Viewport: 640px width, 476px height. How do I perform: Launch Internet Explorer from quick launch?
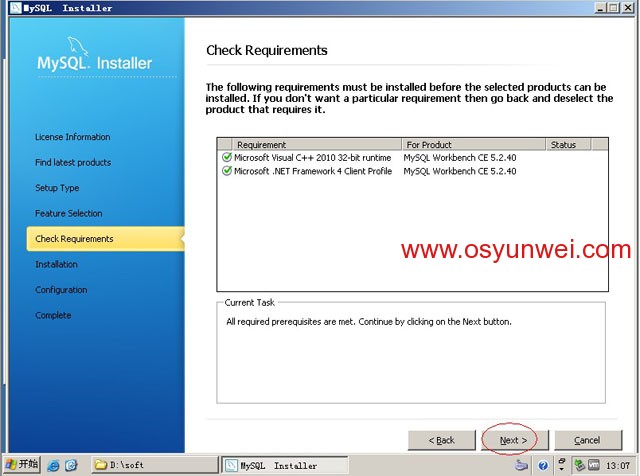click(53, 465)
